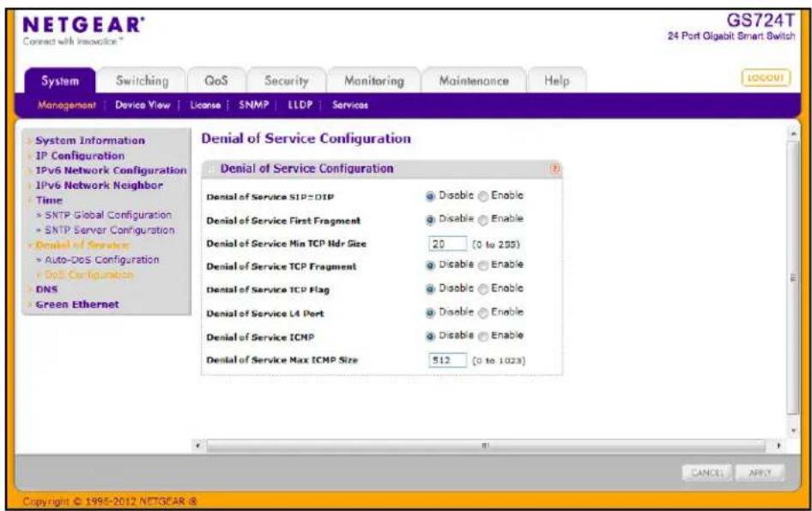Viewport: 812px width, 511px height.
Task: Open the QoS tab
Action: 216,81
